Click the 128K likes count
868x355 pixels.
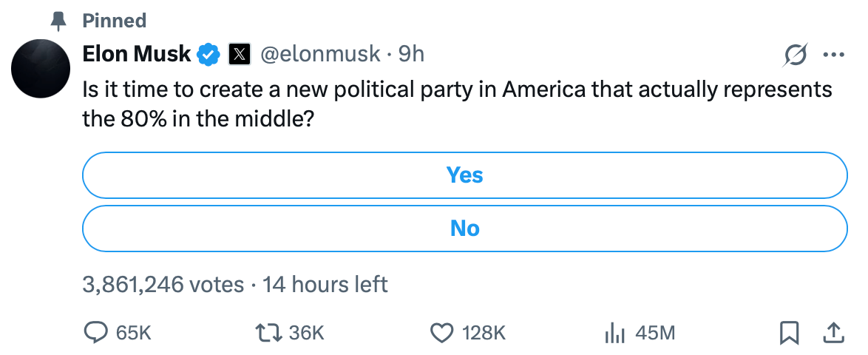[x=484, y=334]
